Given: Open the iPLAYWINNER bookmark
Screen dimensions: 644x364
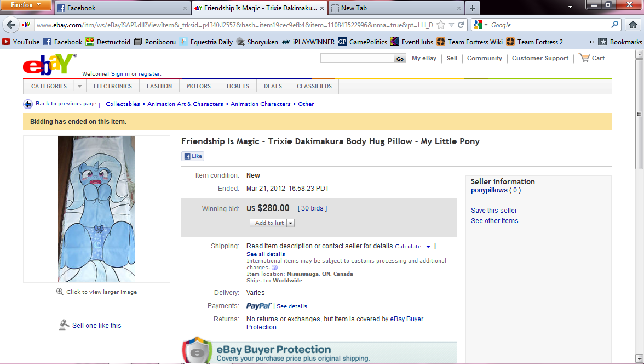Looking at the screenshot, I should (308, 42).
